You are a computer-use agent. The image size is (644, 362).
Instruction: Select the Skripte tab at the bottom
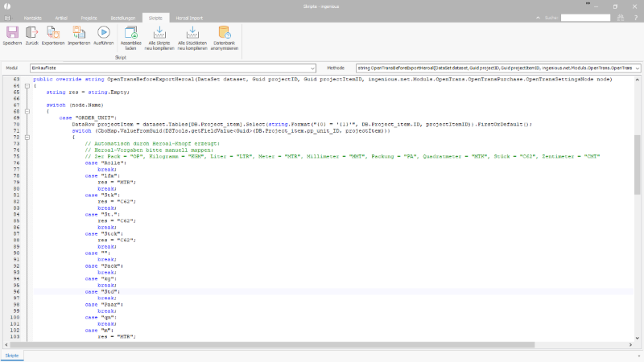(12, 356)
